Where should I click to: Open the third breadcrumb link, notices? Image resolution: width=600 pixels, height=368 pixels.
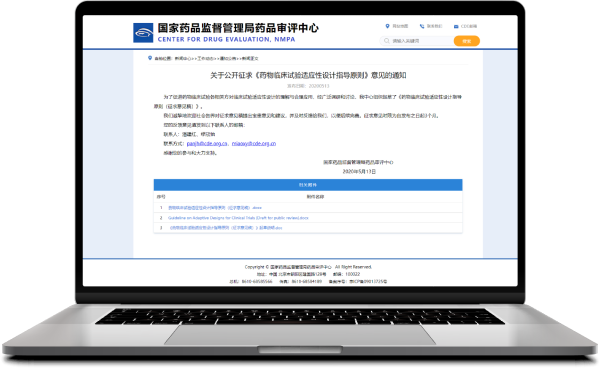[x=228, y=59]
